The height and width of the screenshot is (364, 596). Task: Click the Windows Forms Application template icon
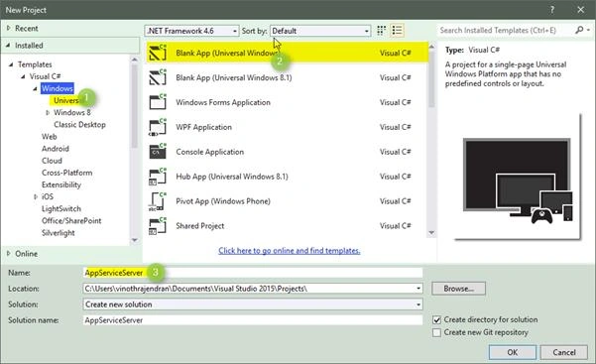point(158,102)
